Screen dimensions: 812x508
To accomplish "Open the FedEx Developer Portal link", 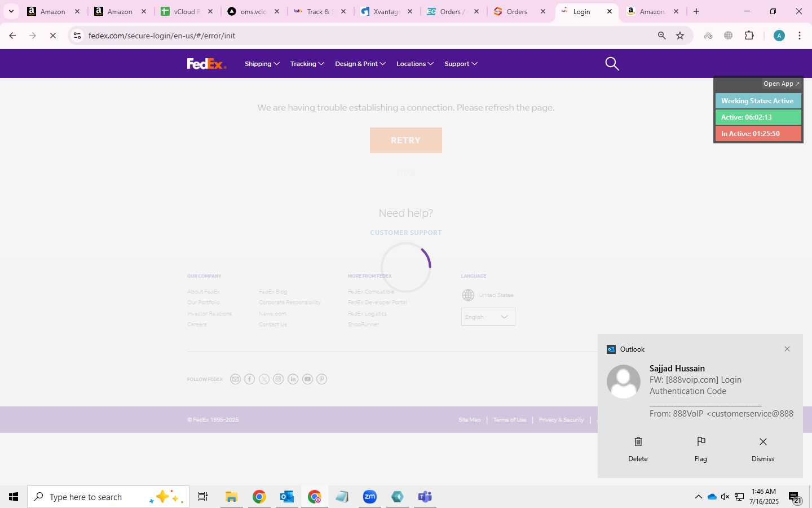I will click(x=377, y=303).
